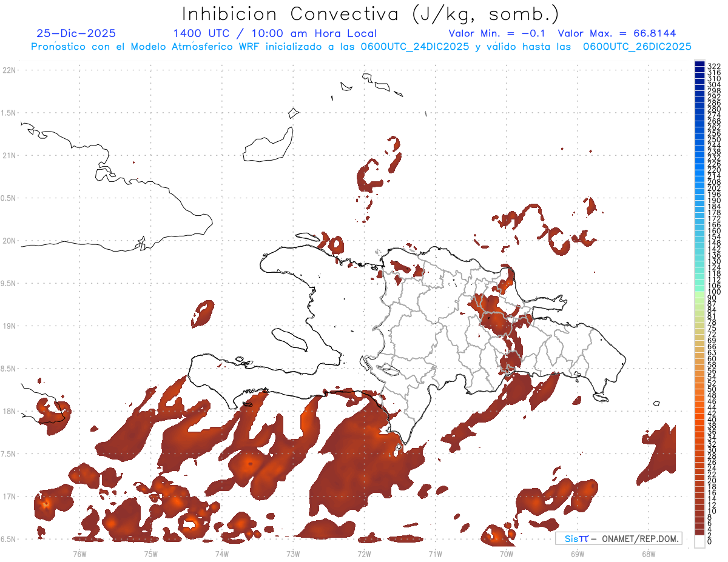This screenshot has width=728, height=562.
Task: Click the longitude label "72W"
Action: click(x=364, y=554)
